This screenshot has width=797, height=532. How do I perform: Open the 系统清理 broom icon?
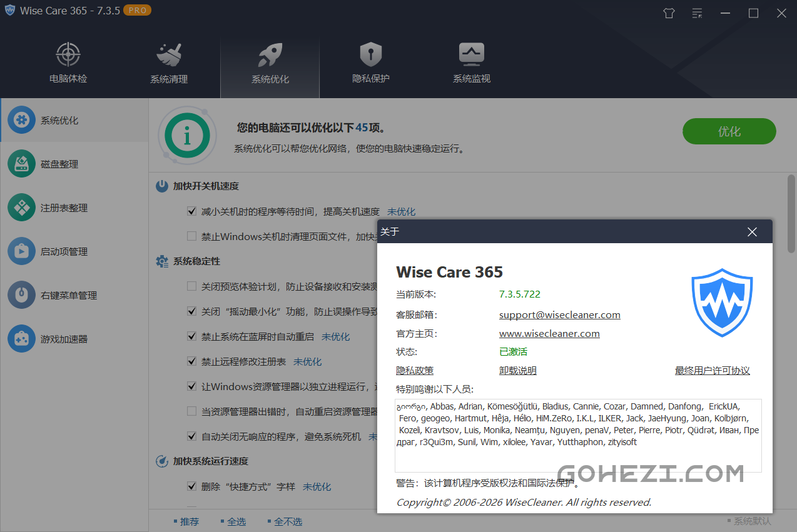pyautogui.click(x=169, y=55)
